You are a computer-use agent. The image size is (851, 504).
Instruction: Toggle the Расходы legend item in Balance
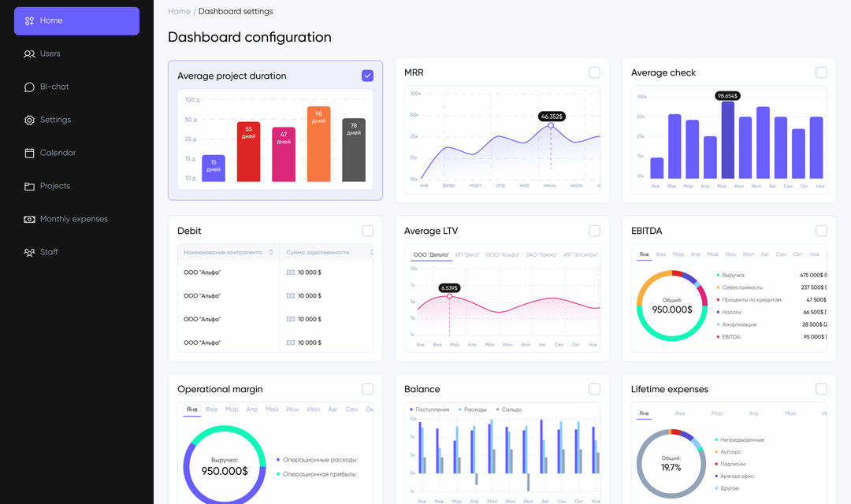coord(474,409)
